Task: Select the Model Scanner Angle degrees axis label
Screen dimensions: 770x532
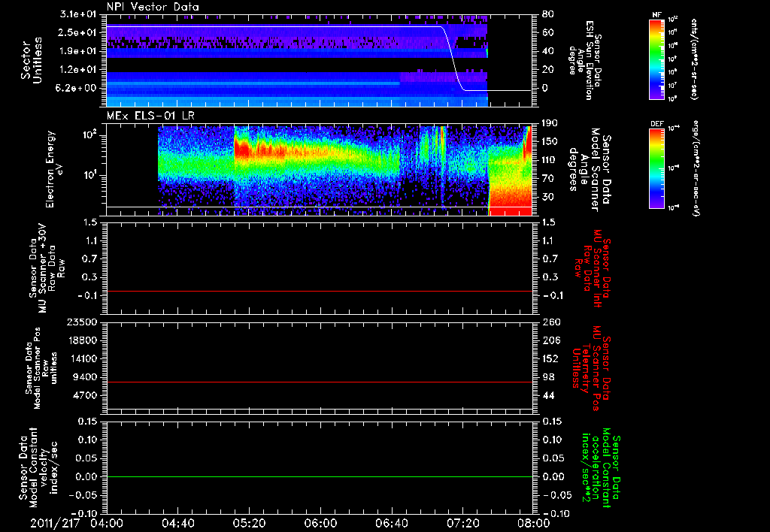Action: (590, 169)
